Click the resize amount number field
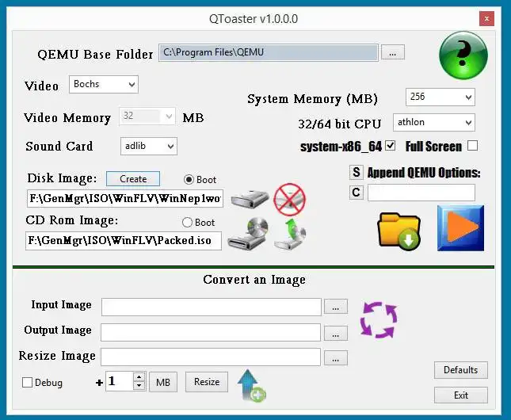 coord(120,381)
